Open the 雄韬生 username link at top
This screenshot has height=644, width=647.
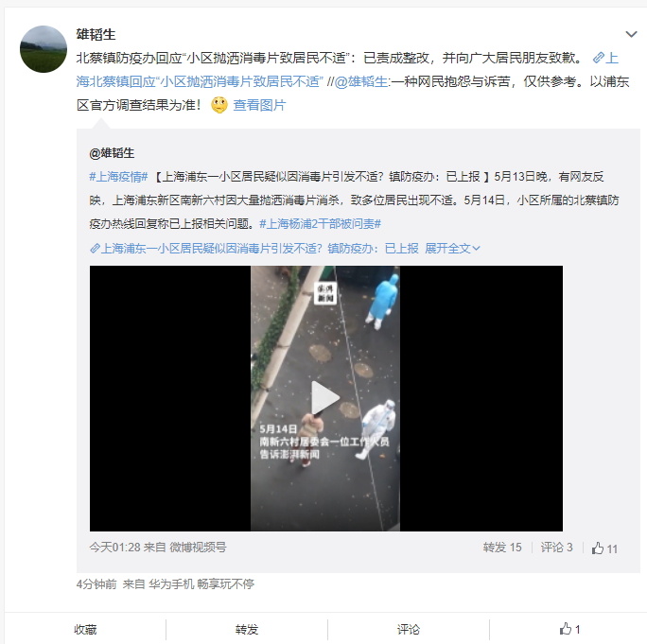[x=96, y=34]
